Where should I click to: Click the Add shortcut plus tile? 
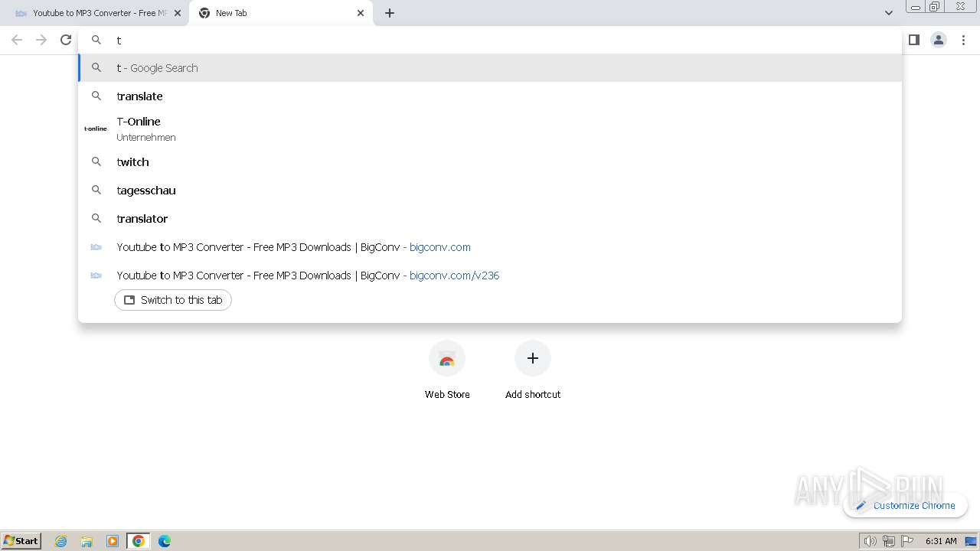[x=533, y=370]
